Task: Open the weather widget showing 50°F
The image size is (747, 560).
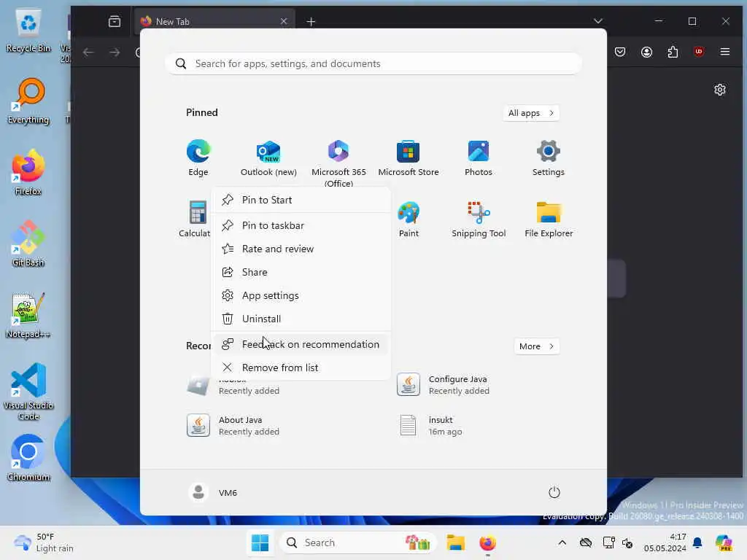Action: coord(43,542)
